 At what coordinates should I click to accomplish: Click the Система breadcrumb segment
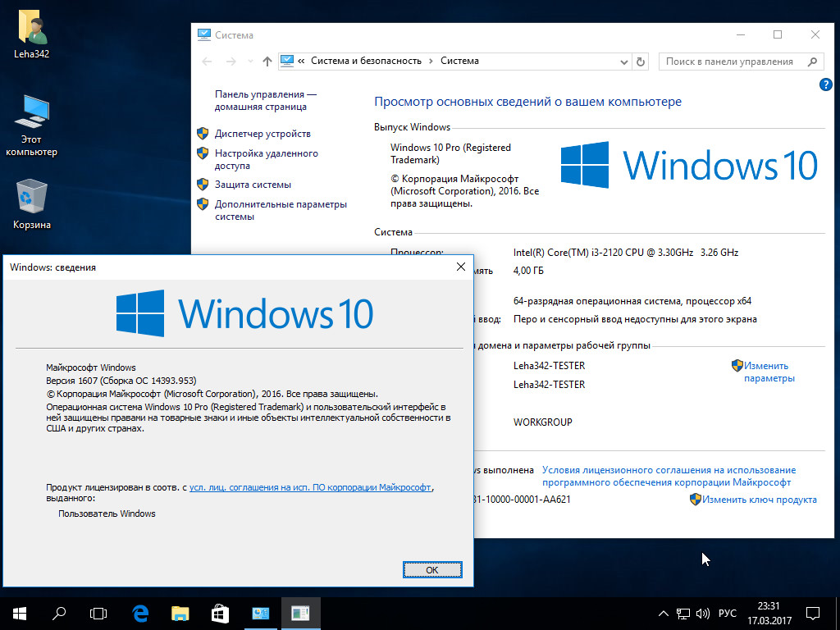point(459,61)
